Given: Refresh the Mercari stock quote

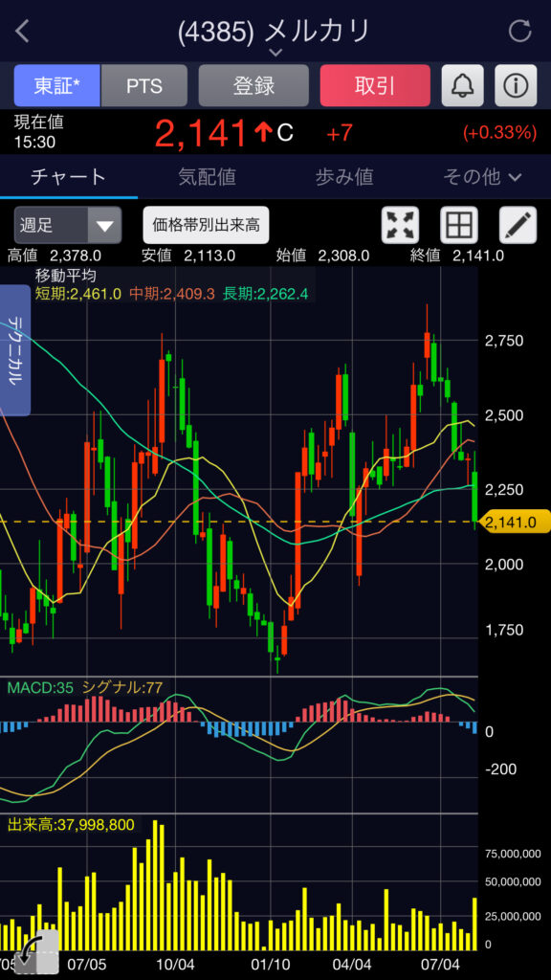Looking at the screenshot, I should 519,31.
